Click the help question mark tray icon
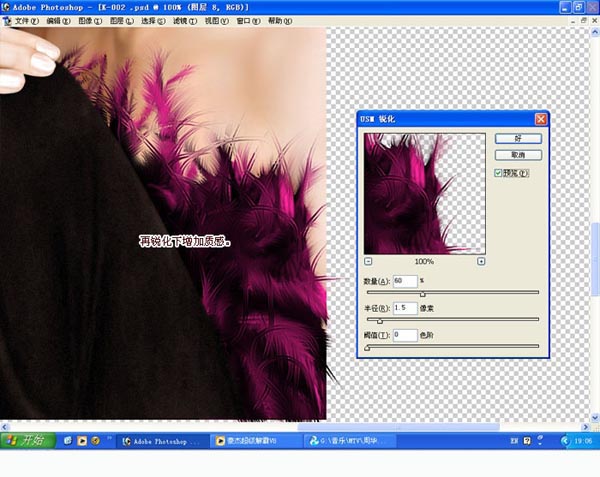Image resolution: width=600 pixels, height=477 pixels. [527, 441]
